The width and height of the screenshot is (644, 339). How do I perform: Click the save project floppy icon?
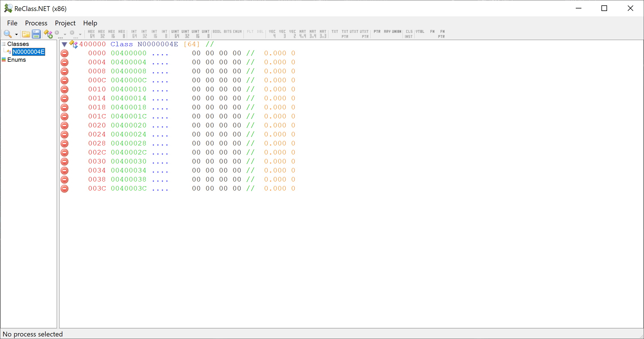point(36,34)
